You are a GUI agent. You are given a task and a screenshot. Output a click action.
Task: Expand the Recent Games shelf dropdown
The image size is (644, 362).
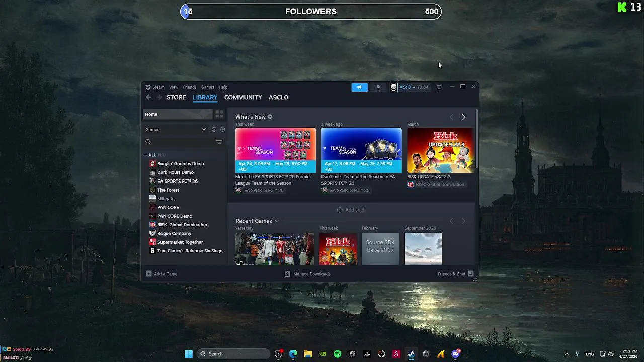click(x=277, y=221)
